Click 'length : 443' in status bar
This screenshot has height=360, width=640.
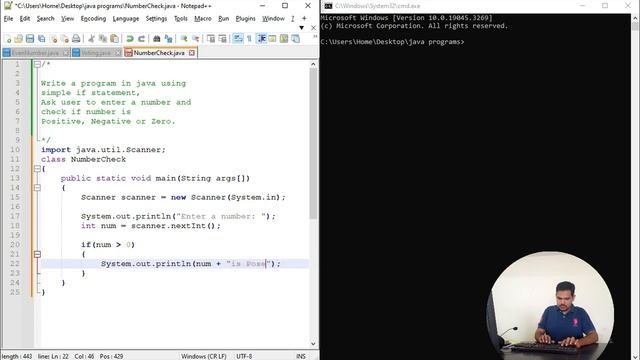point(17,356)
